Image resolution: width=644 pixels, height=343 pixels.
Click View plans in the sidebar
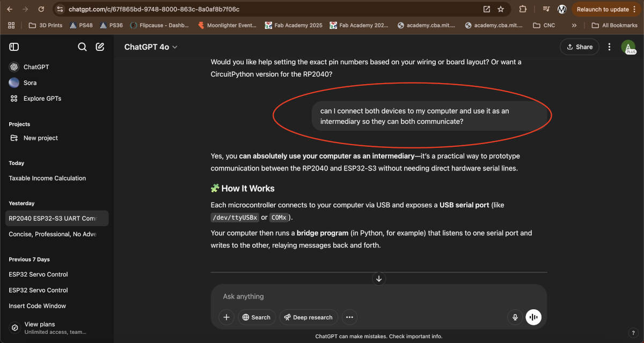(x=57, y=327)
